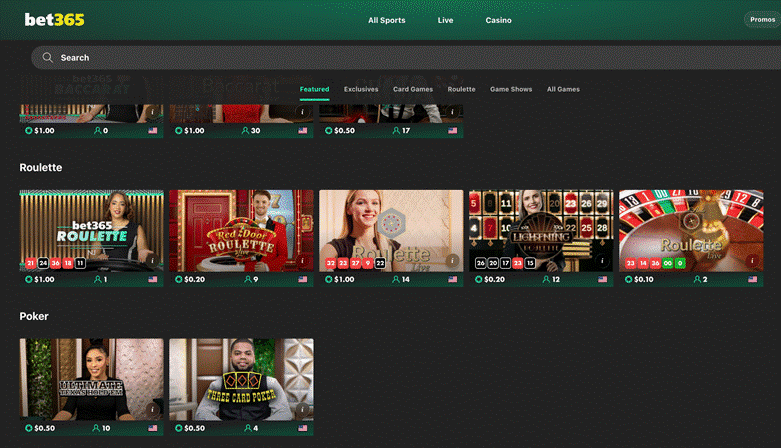Click US flag icon under Ultimate Texas Hold'em
This screenshot has height=448, width=781.
click(153, 428)
